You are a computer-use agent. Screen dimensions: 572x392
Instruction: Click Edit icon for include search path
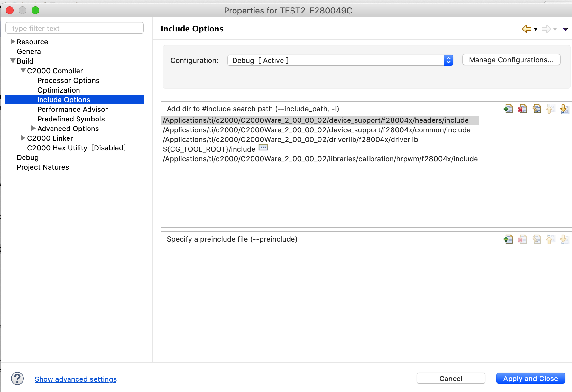537,109
